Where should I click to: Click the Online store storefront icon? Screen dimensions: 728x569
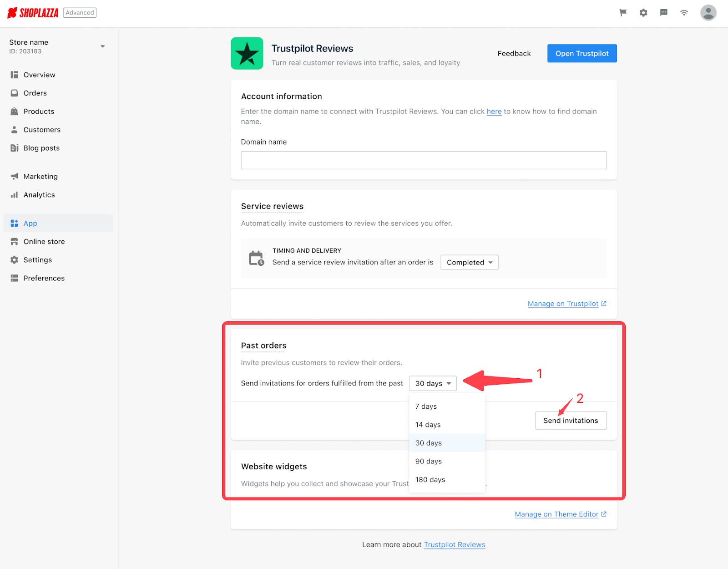point(14,242)
